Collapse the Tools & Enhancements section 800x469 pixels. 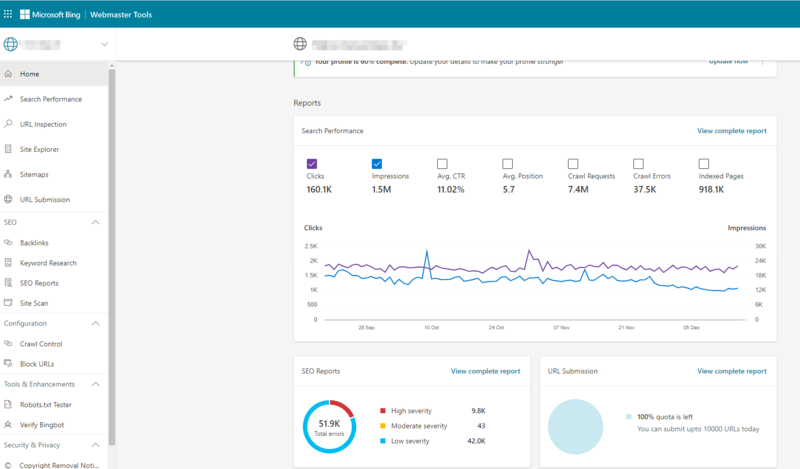pos(96,384)
